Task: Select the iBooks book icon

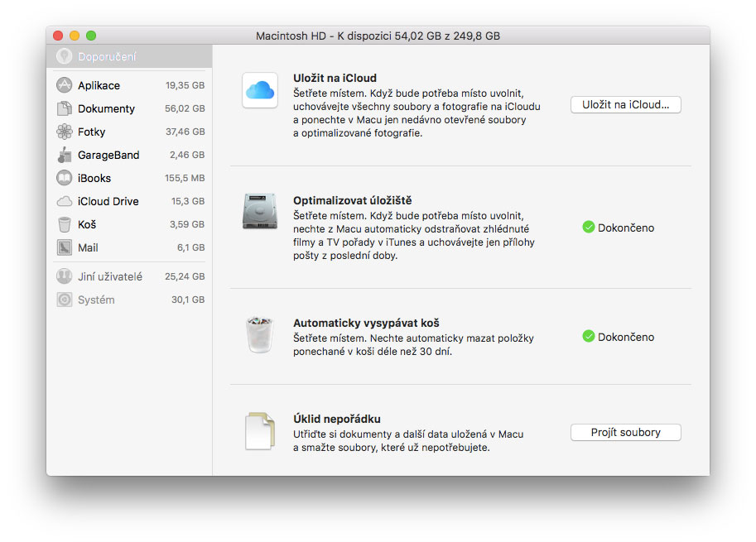Action: coord(64,178)
